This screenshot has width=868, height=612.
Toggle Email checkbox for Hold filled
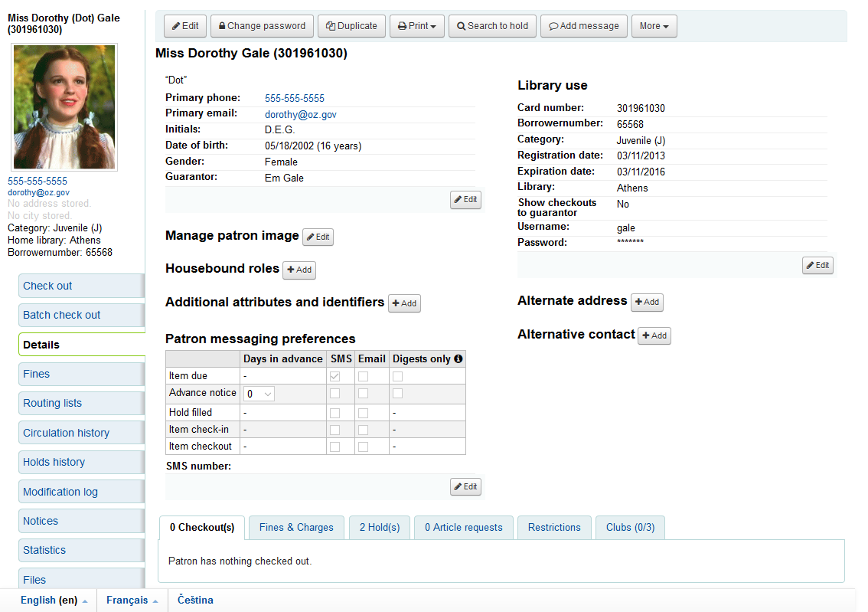coord(364,413)
